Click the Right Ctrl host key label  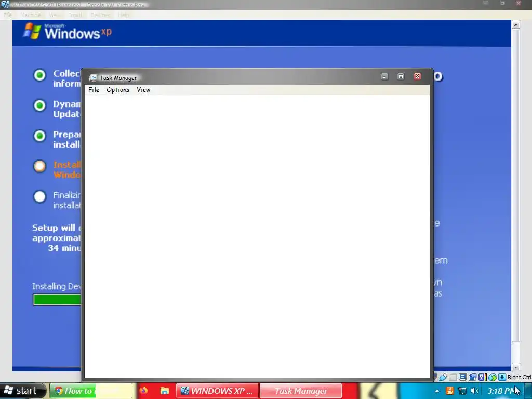pyautogui.click(x=519, y=377)
